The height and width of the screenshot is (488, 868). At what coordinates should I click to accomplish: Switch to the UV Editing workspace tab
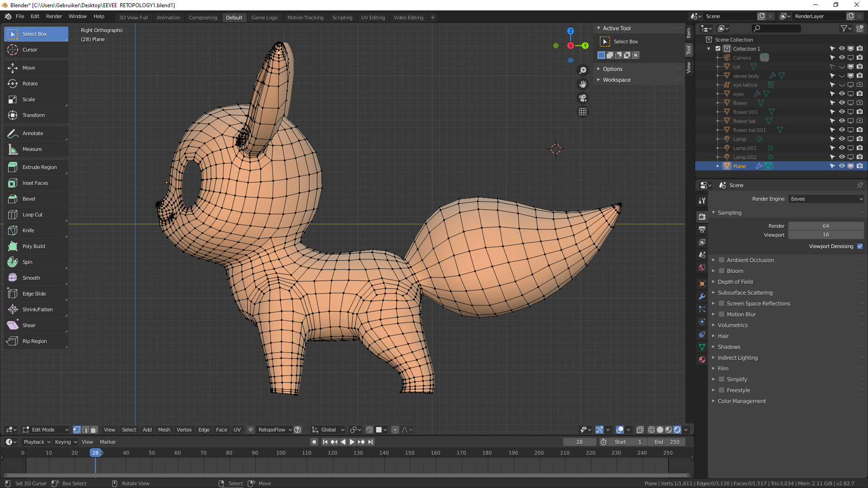click(x=373, y=18)
